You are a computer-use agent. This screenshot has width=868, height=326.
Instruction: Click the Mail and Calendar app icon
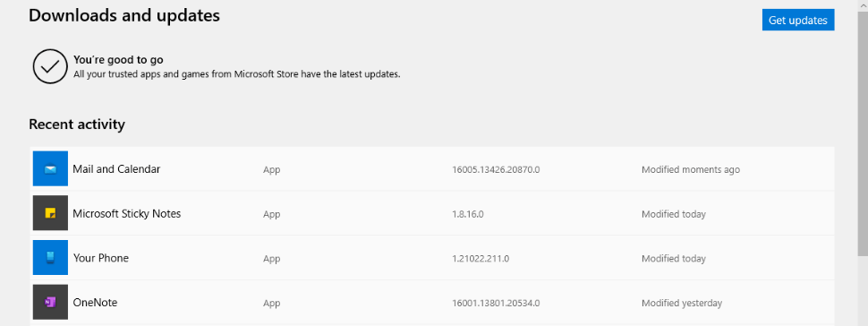point(50,168)
